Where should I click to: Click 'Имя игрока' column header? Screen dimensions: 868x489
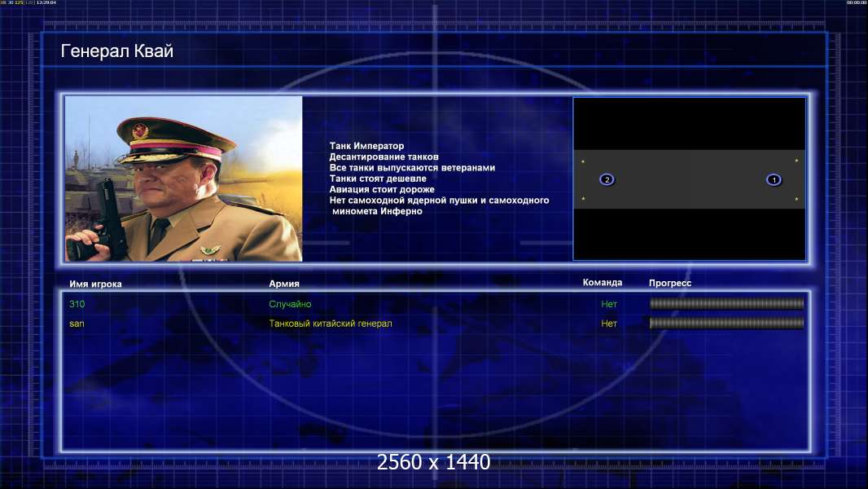pyautogui.click(x=95, y=284)
